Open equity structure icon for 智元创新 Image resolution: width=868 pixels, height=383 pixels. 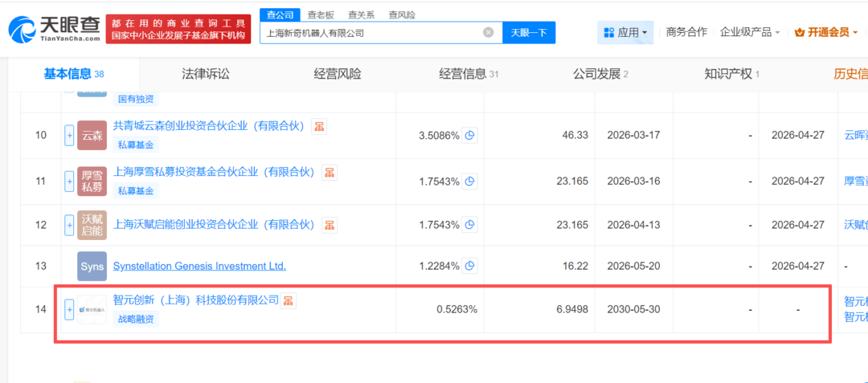click(x=289, y=300)
